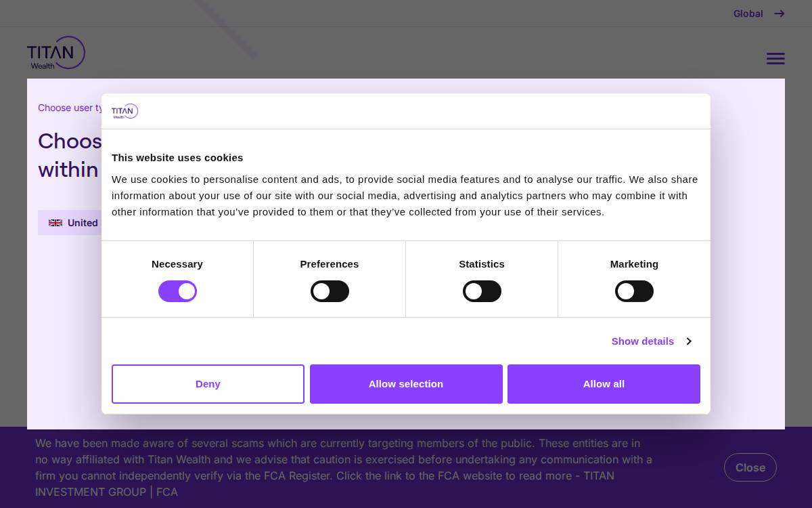Click the Titan logo in cookie dialog

pyautogui.click(x=125, y=111)
